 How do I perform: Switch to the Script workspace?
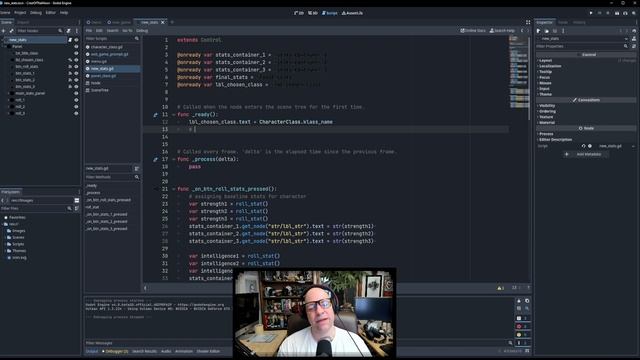pyautogui.click(x=330, y=13)
